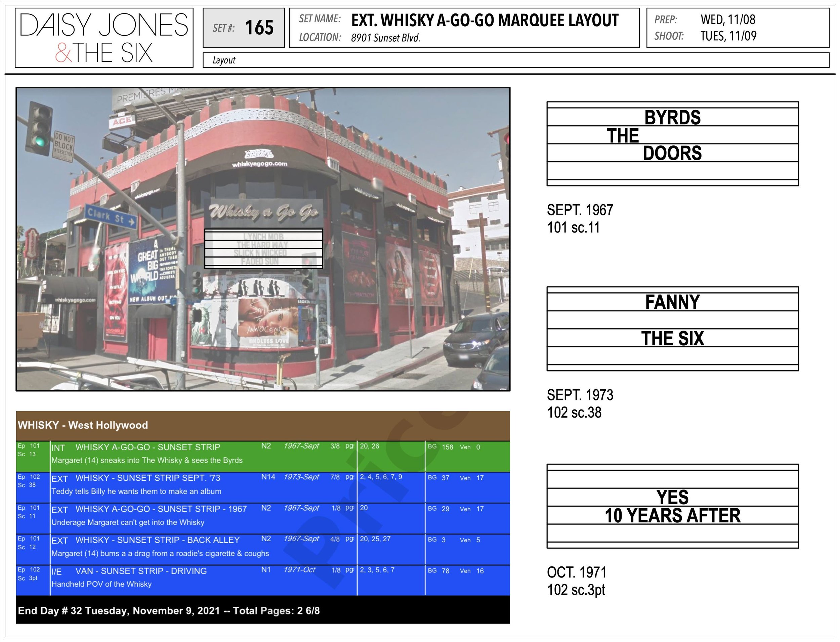Click the marquee overlay on the building
The width and height of the screenshot is (840, 642).
click(x=264, y=249)
